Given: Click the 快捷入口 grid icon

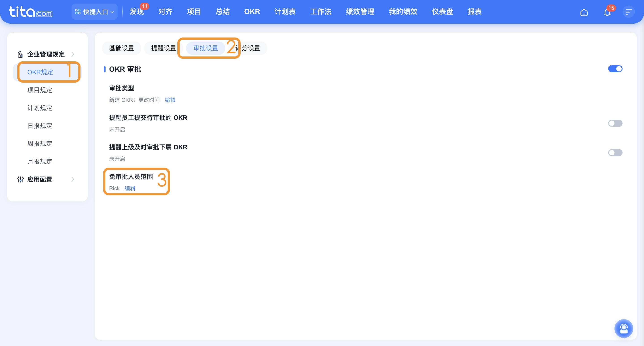Looking at the screenshot, I should pos(78,12).
